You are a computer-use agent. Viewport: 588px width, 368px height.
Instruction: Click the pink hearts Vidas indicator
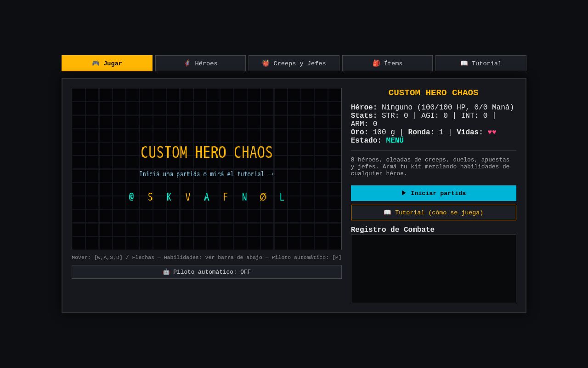492,132
